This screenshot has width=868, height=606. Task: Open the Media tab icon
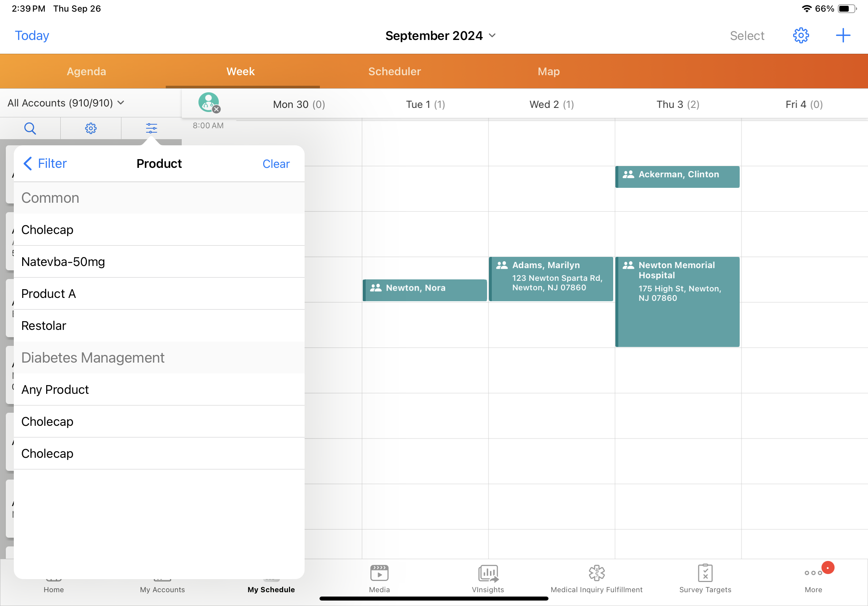379,573
